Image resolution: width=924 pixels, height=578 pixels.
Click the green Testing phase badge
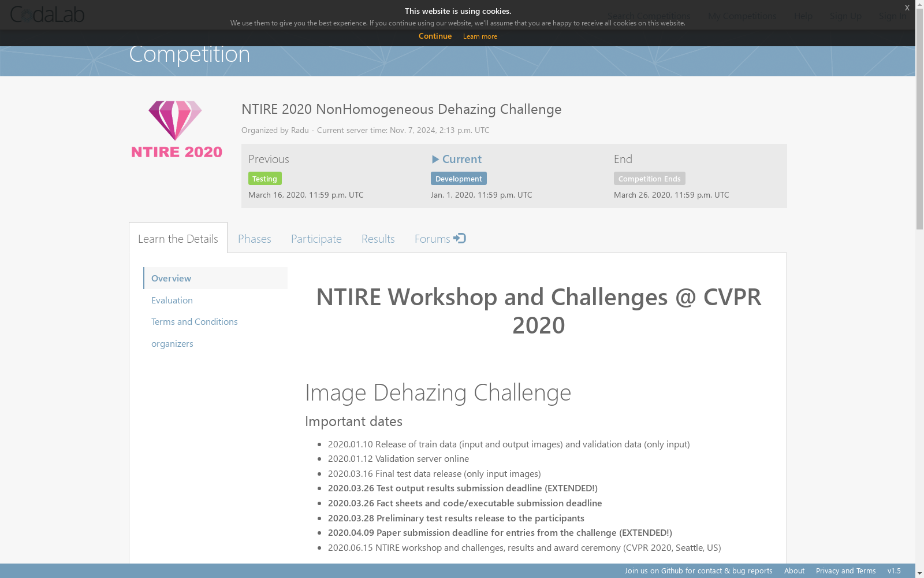tap(264, 179)
